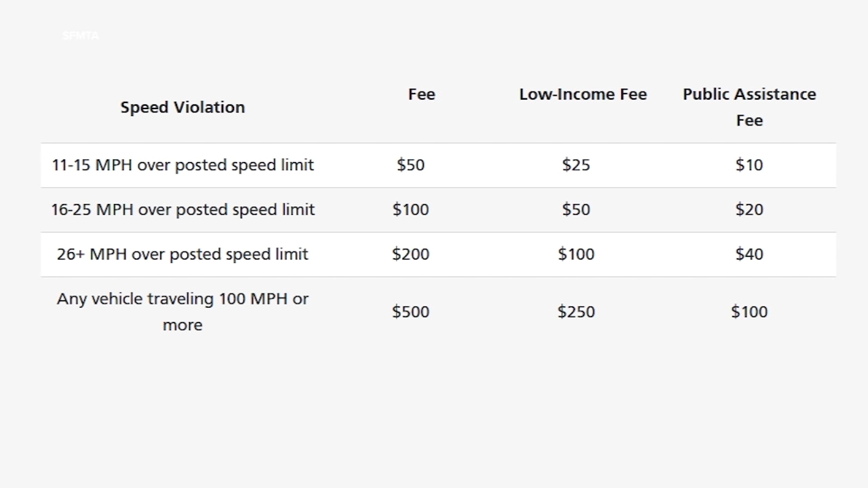
Task: Click the Speed Violation column header
Action: coord(182,107)
